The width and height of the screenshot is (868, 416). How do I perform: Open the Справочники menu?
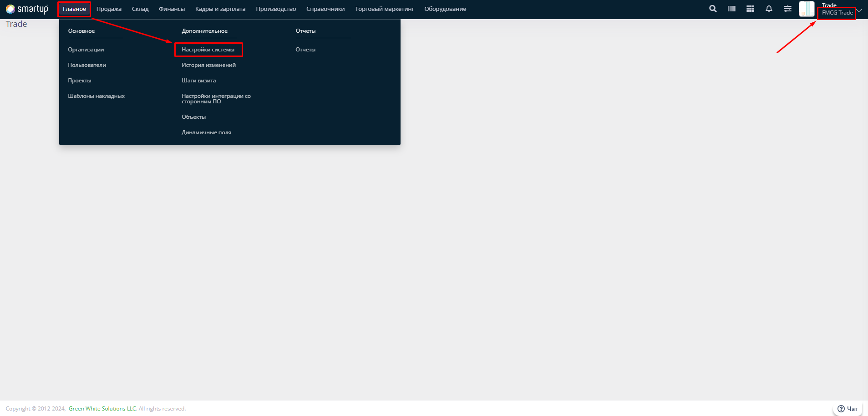[325, 9]
